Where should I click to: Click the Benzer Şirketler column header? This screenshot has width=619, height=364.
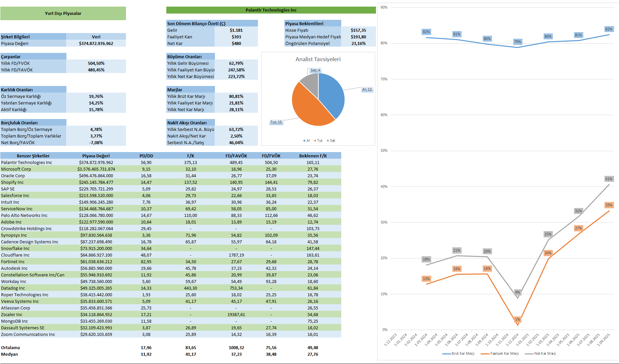point(33,156)
